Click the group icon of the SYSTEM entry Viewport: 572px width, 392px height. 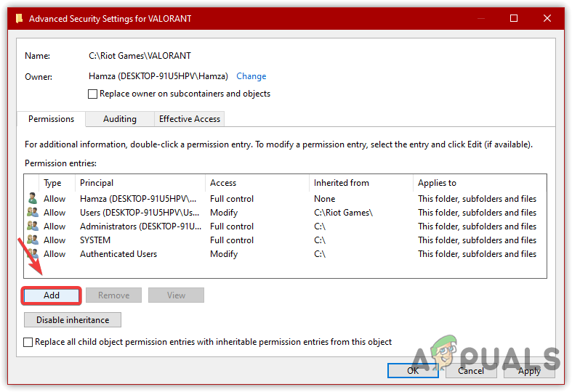click(33, 240)
